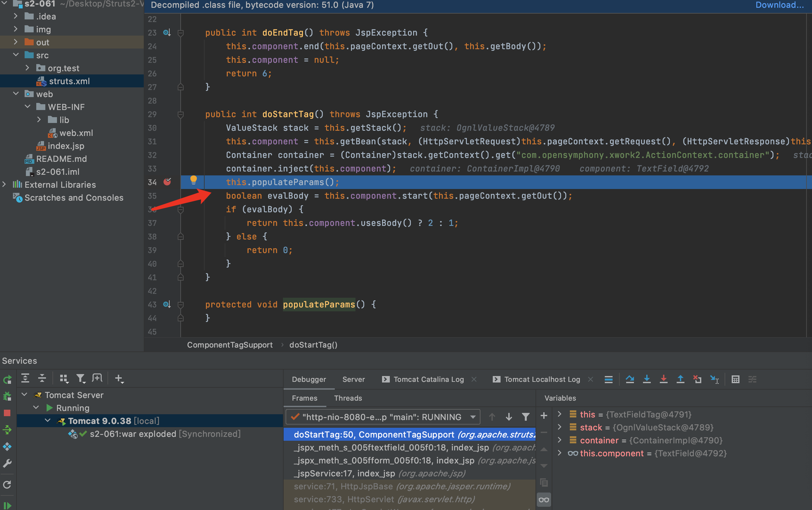This screenshot has height=510, width=812.
Task: Expand the out folder
Action: click(16, 42)
